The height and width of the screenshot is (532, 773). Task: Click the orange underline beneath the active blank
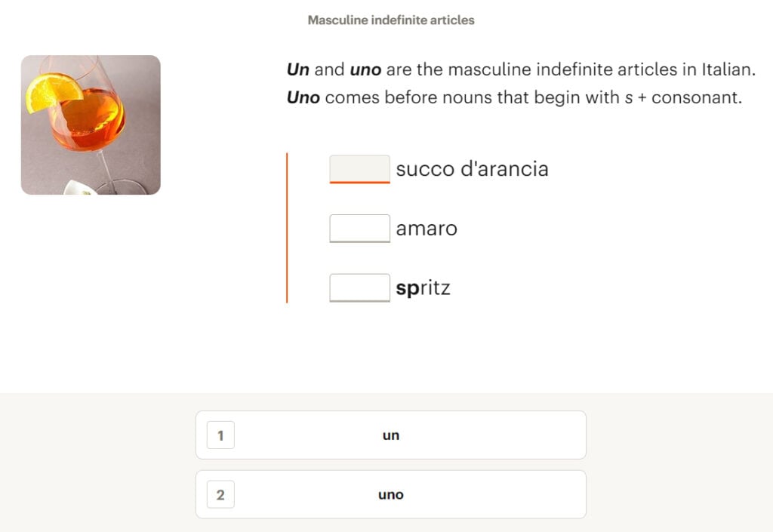coord(359,182)
